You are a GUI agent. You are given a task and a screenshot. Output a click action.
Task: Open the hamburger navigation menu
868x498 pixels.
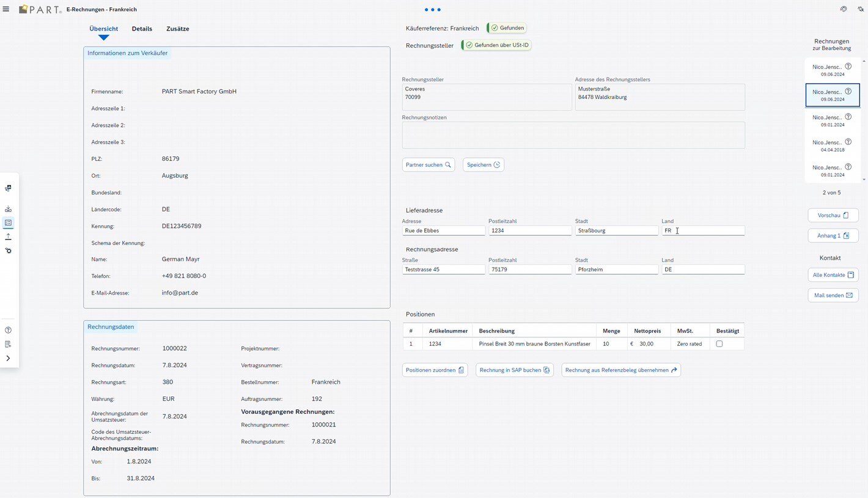point(6,9)
